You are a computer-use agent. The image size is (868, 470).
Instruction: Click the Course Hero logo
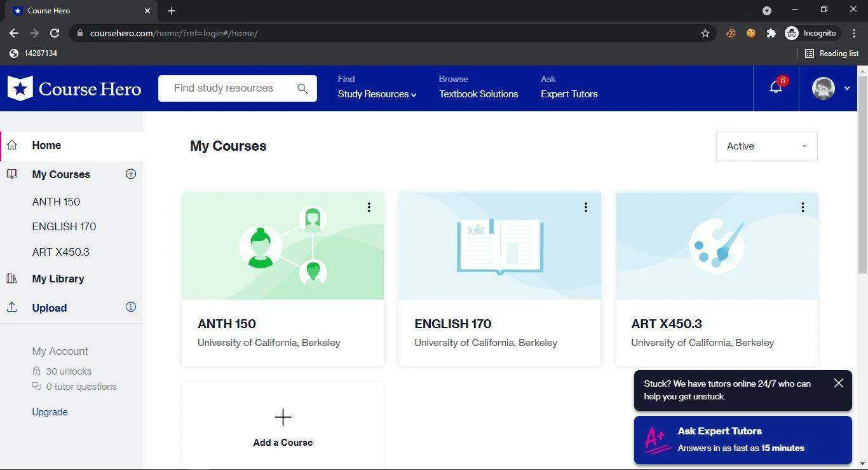click(74, 88)
